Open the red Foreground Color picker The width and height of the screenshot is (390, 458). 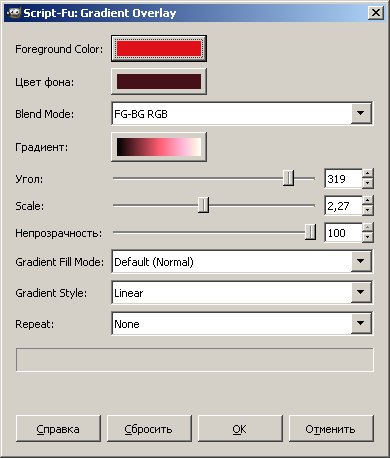point(159,49)
